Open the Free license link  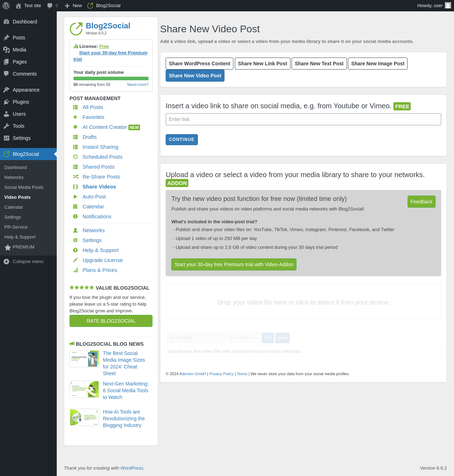[104, 46]
